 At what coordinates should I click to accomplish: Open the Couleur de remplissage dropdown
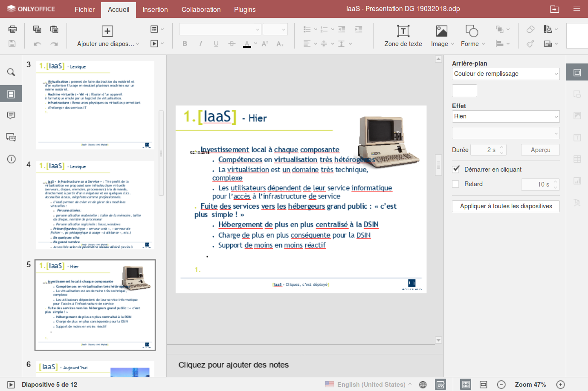pos(505,74)
